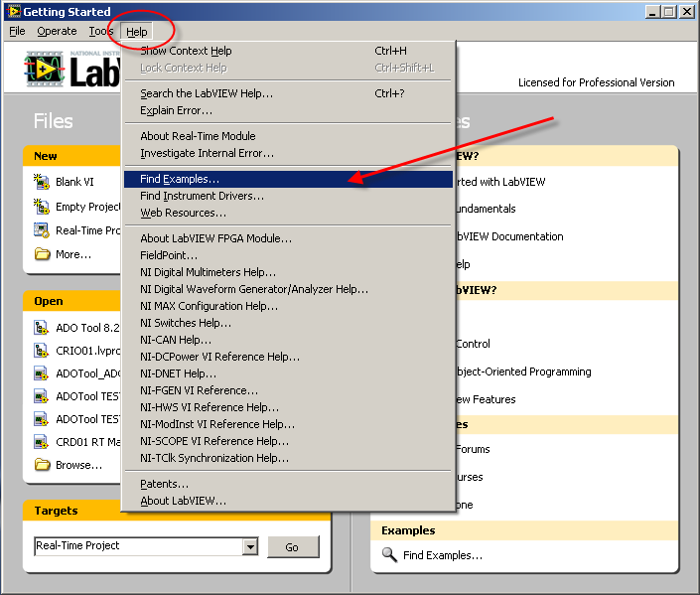Screen dimensions: 700x595
Task: Open NI-SCOPE VI Reference Help…
Action: pyautogui.click(x=288, y=441)
